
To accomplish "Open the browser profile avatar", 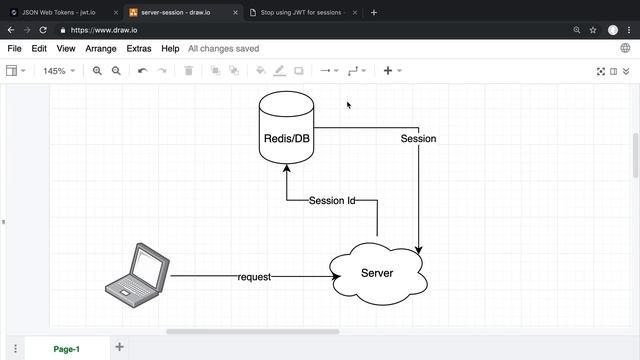I will click(x=613, y=30).
